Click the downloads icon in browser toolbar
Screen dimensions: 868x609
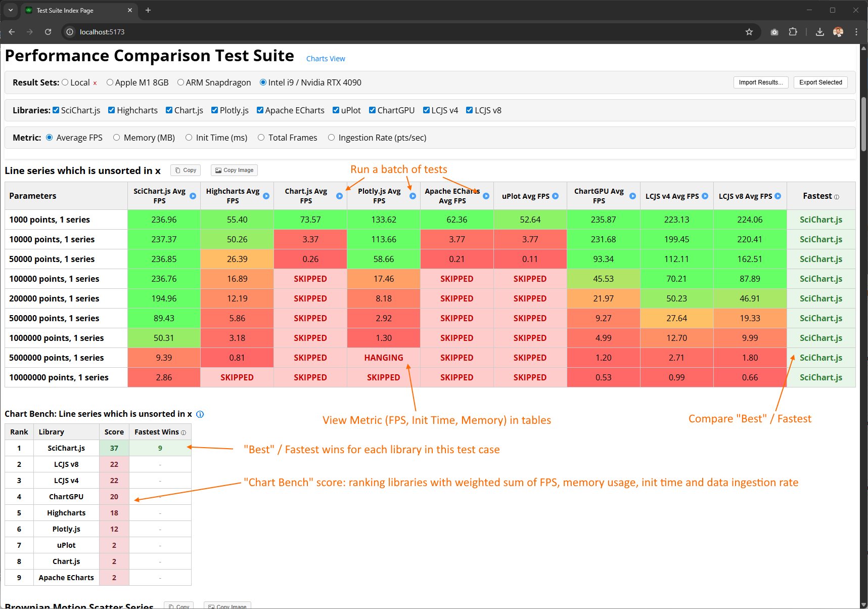pyautogui.click(x=819, y=31)
